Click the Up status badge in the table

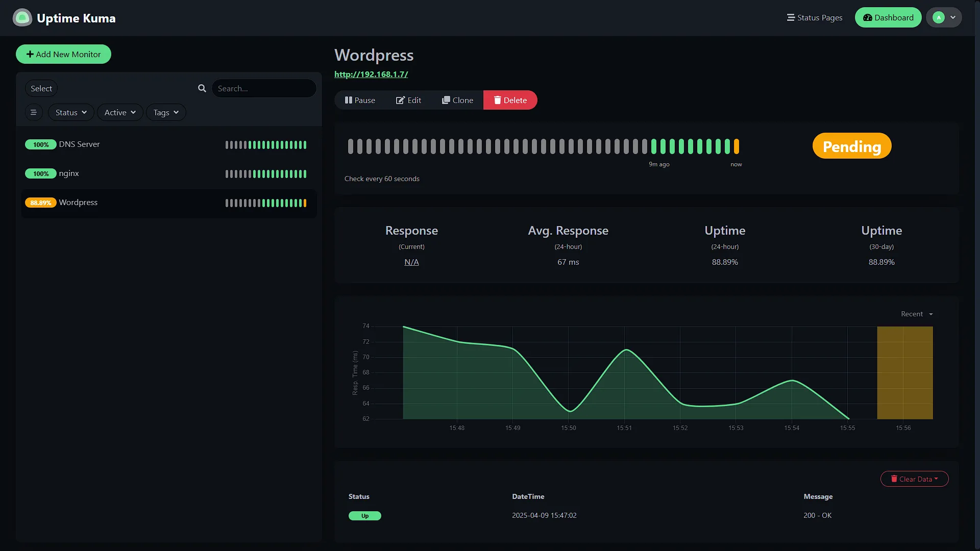click(x=365, y=516)
